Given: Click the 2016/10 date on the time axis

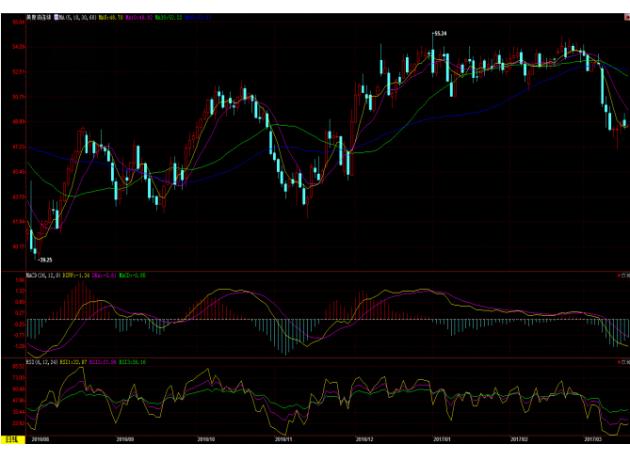Looking at the screenshot, I should 206,437.
